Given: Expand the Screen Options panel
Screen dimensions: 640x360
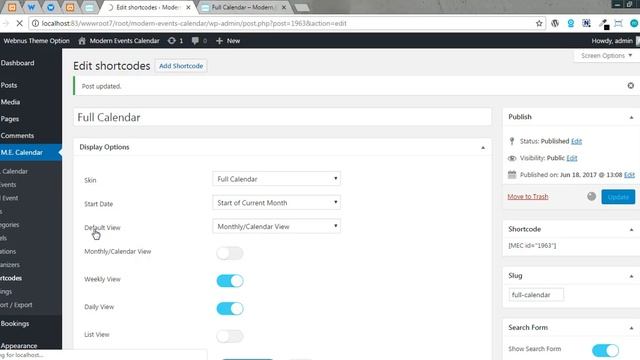Looking at the screenshot, I should pos(606,56).
